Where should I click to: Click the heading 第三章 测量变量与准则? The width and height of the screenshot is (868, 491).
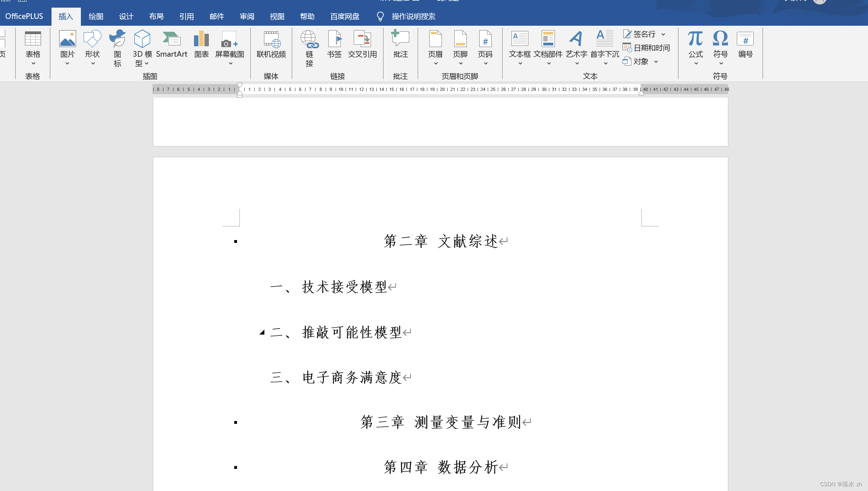pyautogui.click(x=441, y=422)
